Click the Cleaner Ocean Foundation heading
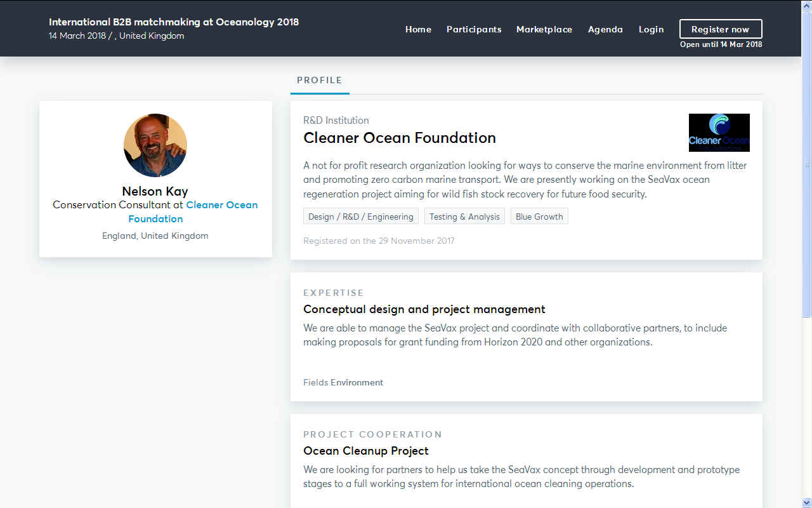 pyautogui.click(x=400, y=138)
